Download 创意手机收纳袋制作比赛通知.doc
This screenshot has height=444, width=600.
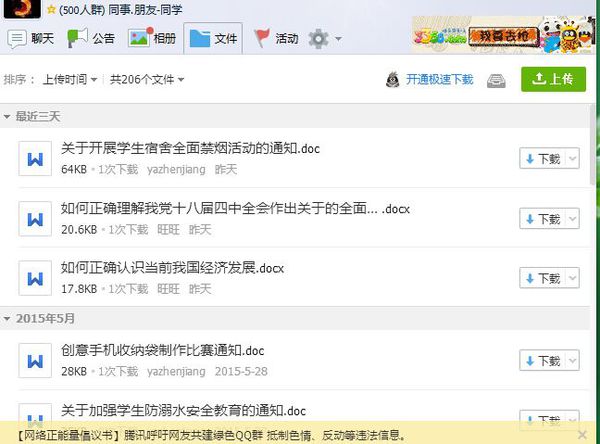[543, 360]
